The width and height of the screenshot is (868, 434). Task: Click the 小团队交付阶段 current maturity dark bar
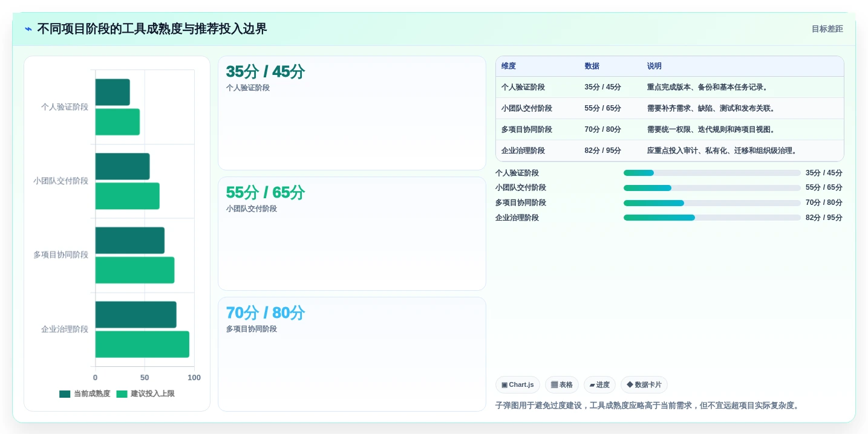[x=123, y=166]
